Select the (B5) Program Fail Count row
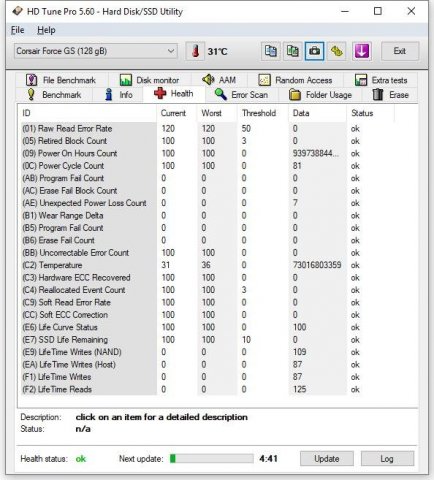 click(x=207, y=228)
